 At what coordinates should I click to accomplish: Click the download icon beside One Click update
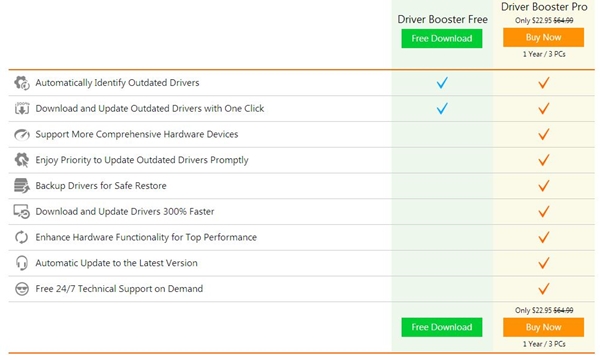tap(22, 108)
